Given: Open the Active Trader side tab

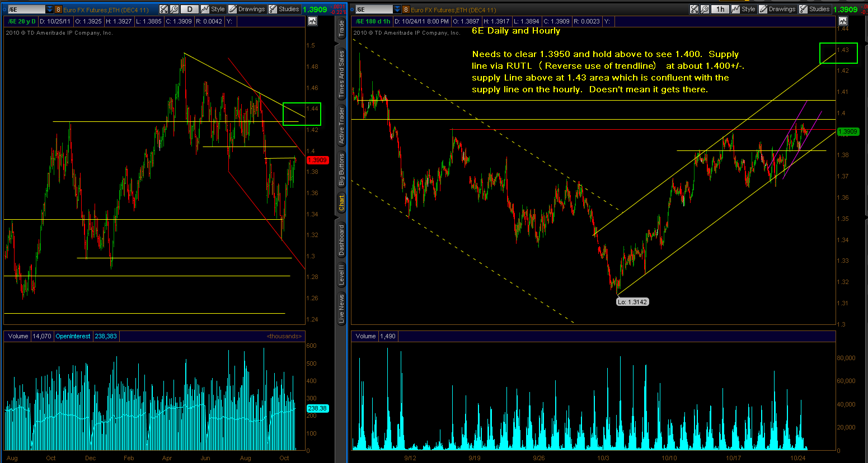Looking at the screenshot, I should tap(341, 126).
